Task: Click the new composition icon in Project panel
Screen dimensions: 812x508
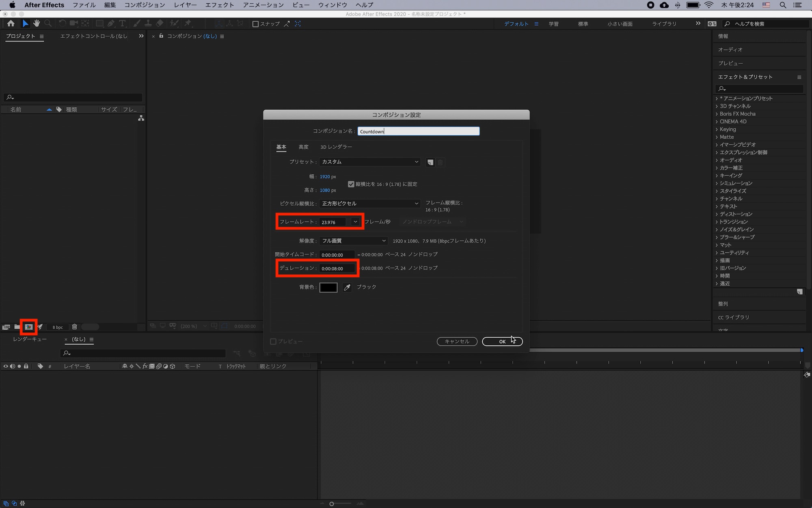Action: click(x=28, y=327)
